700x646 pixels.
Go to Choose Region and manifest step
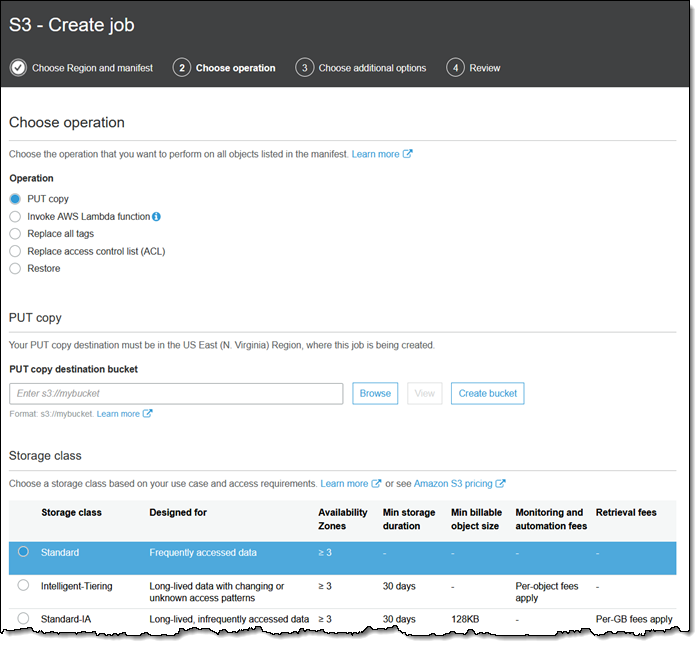pyautogui.click(x=92, y=68)
